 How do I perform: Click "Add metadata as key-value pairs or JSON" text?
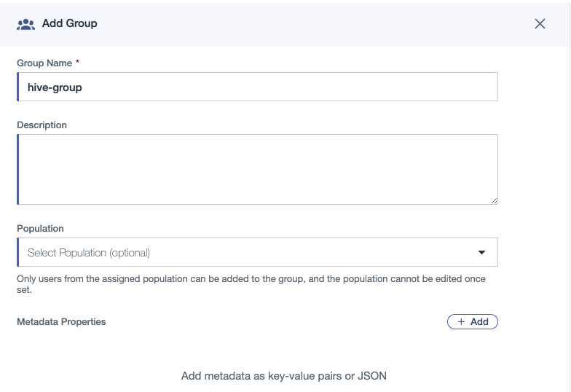284,376
